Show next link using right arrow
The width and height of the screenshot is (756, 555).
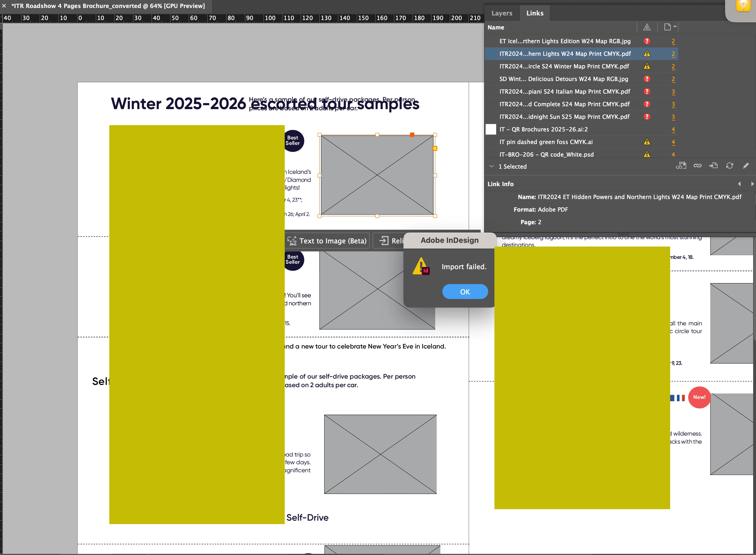point(752,184)
